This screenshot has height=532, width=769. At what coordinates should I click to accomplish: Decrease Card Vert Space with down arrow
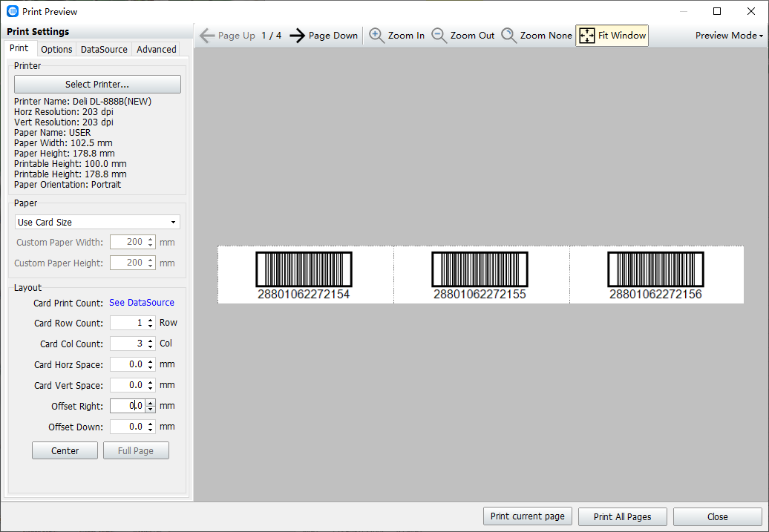[x=151, y=389]
